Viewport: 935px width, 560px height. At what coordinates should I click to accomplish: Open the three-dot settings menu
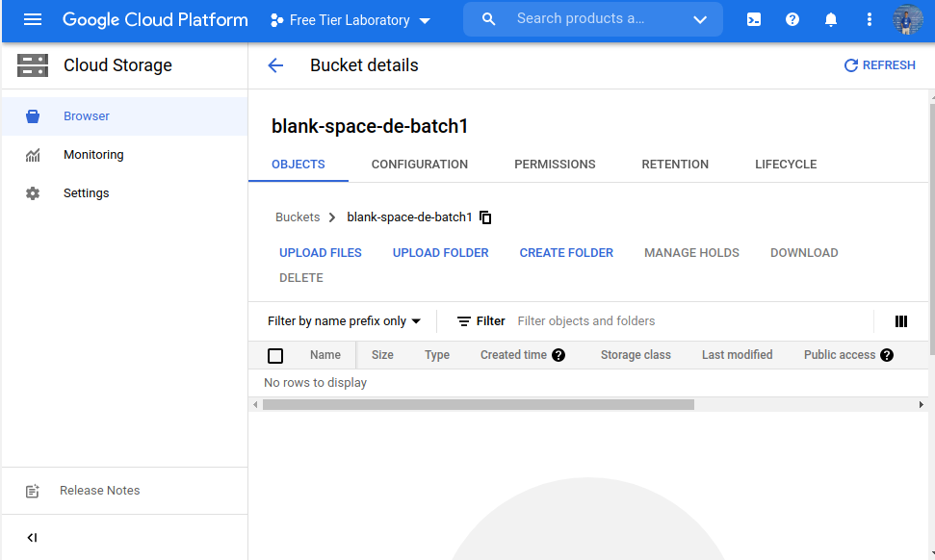point(869,19)
